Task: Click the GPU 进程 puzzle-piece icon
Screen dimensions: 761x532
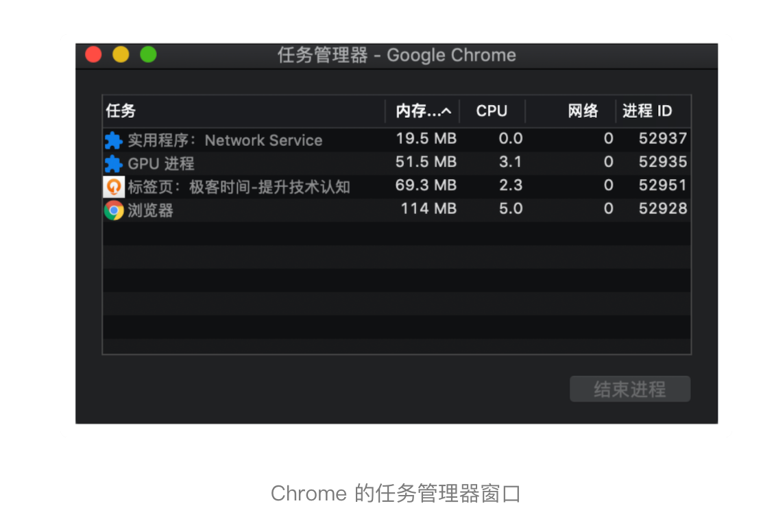Action: 114,164
